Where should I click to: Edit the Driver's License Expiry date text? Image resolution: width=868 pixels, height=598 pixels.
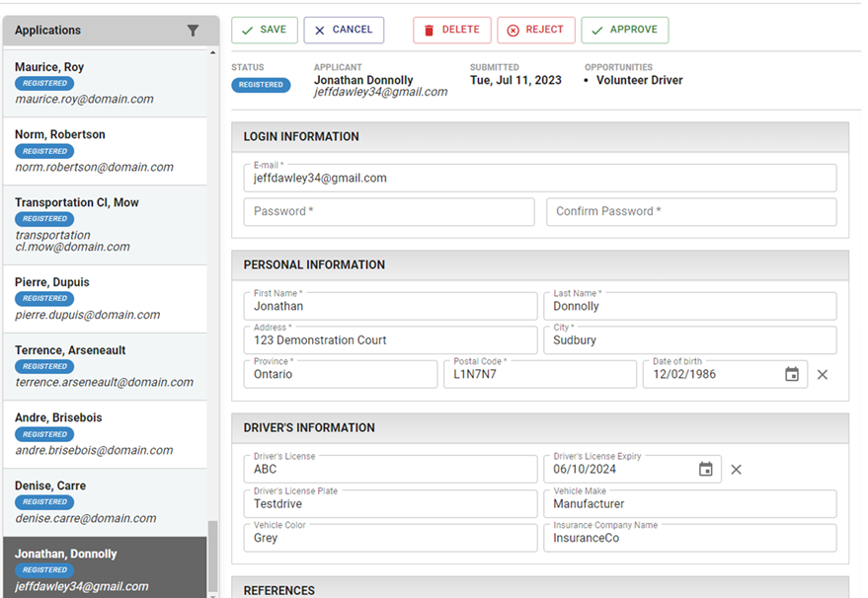[585, 469]
